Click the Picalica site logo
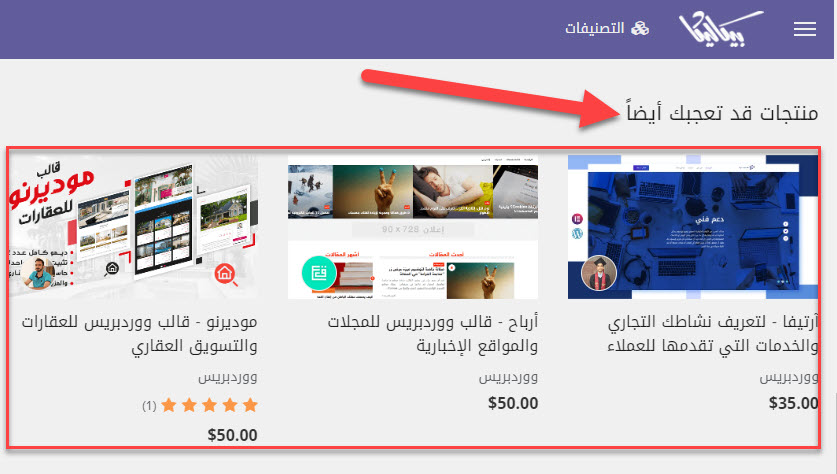 pos(720,29)
